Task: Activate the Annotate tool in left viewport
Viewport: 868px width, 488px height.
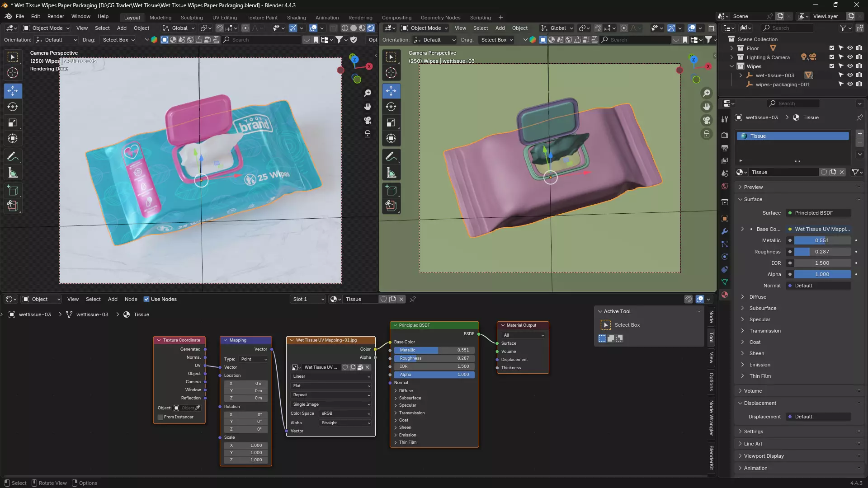Action: [13, 157]
